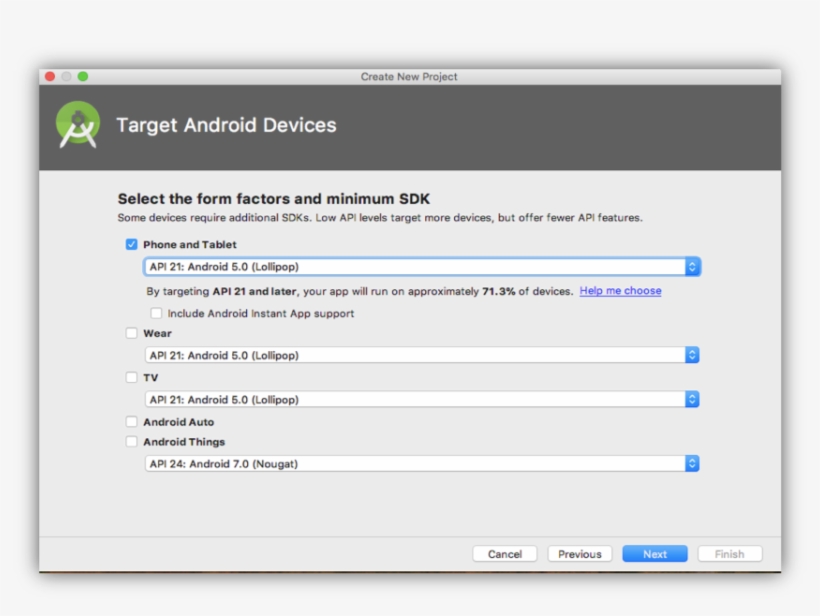Click the gray minimize window button

67,77
